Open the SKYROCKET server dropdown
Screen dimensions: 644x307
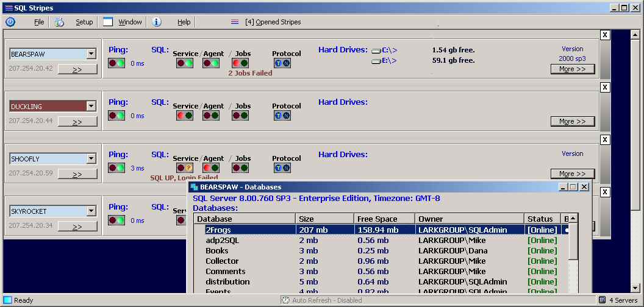pyautogui.click(x=91, y=211)
